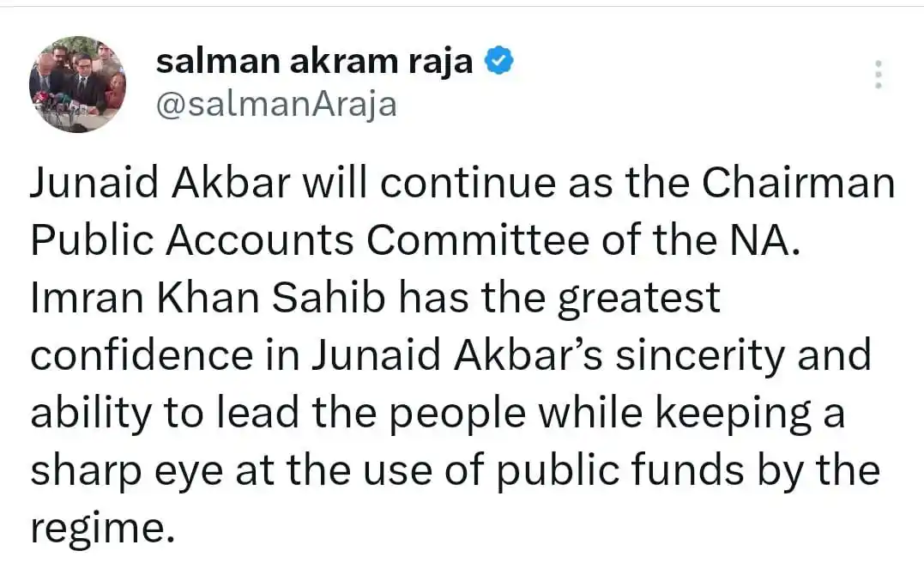Click the blue verified badge

(499, 60)
